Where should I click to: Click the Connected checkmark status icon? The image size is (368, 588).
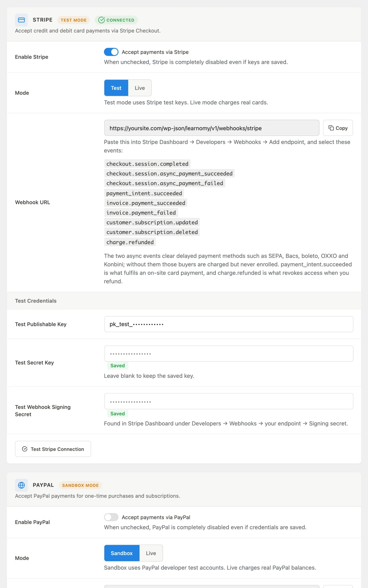(101, 20)
